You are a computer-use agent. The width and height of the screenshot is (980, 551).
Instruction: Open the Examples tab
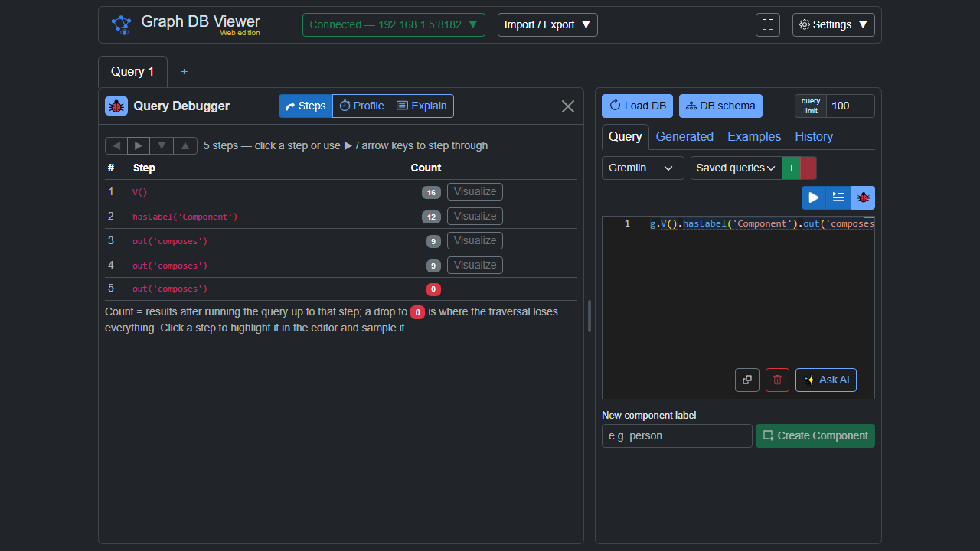tap(754, 136)
